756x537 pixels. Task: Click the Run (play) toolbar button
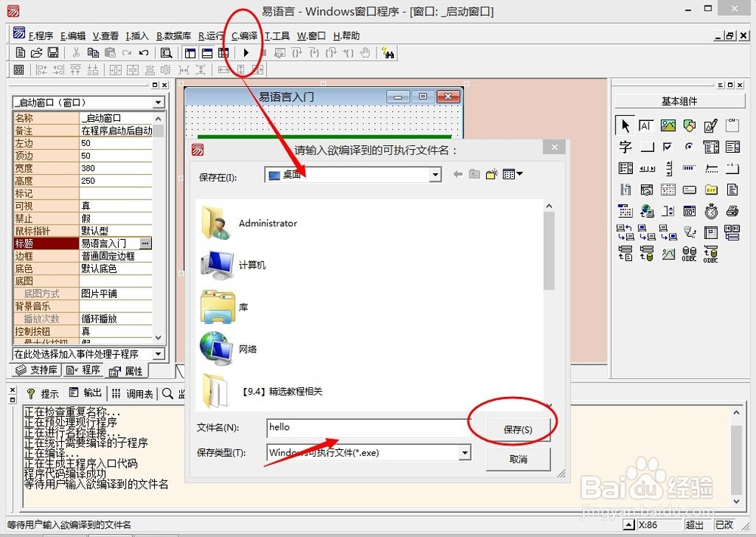[246, 53]
